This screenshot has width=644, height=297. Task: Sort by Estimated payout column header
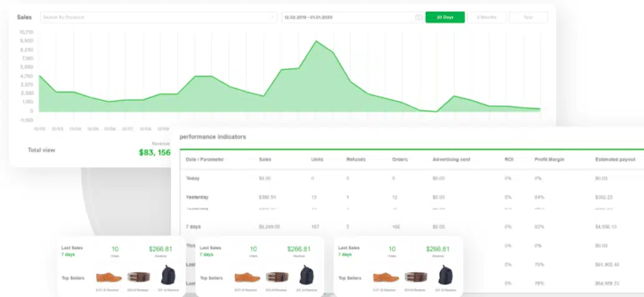point(615,159)
